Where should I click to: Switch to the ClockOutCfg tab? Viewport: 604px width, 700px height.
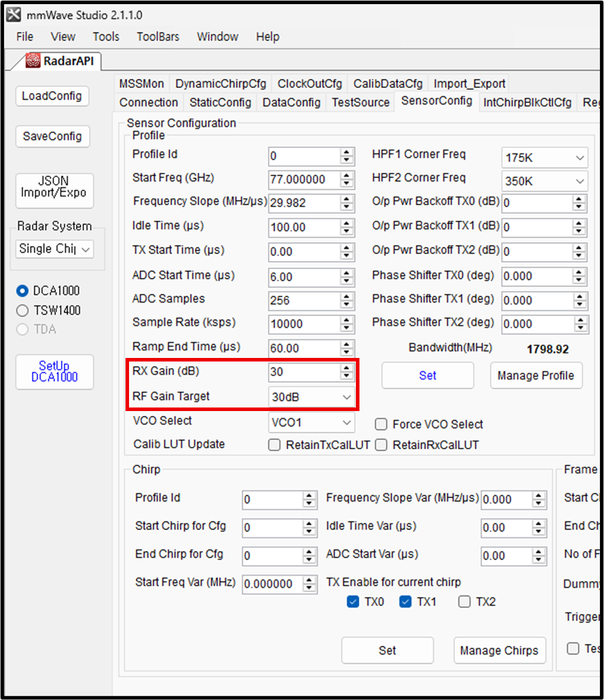[x=309, y=84]
